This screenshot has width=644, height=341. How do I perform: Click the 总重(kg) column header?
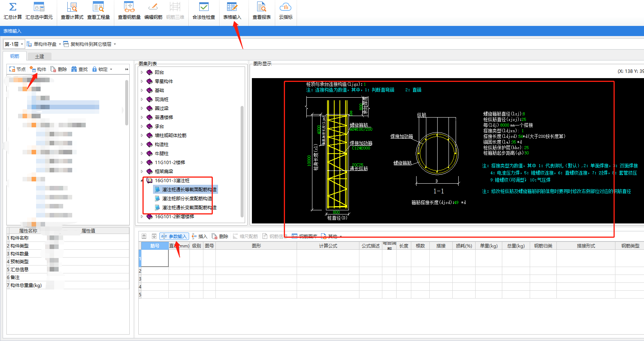(516, 246)
